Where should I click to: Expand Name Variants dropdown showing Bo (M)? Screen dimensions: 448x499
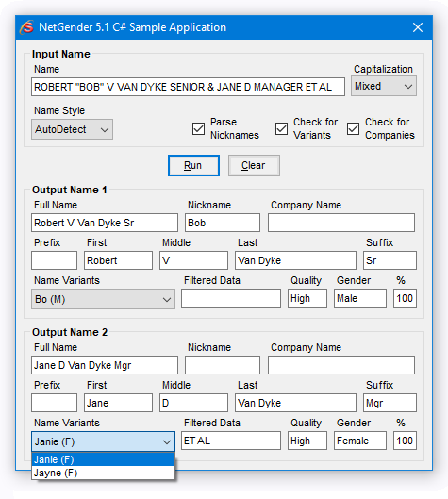click(x=103, y=299)
